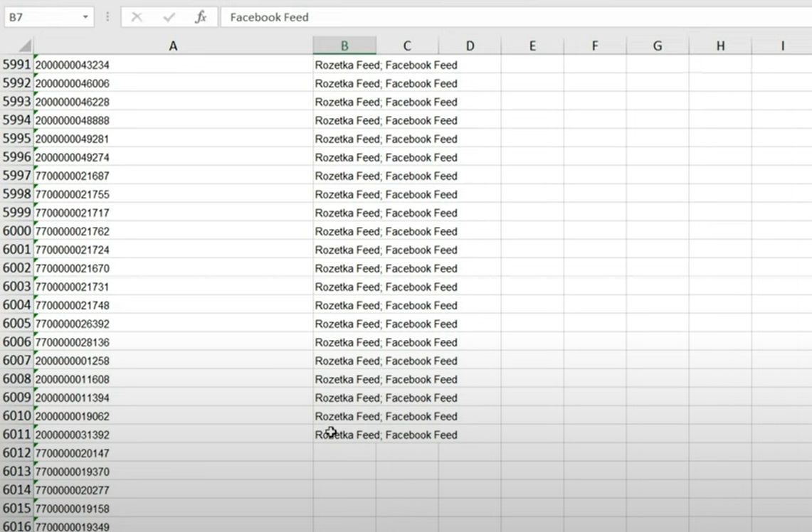Click cell with value 2000000043234
This screenshot has width=812, height=532.
coord(174,65)
